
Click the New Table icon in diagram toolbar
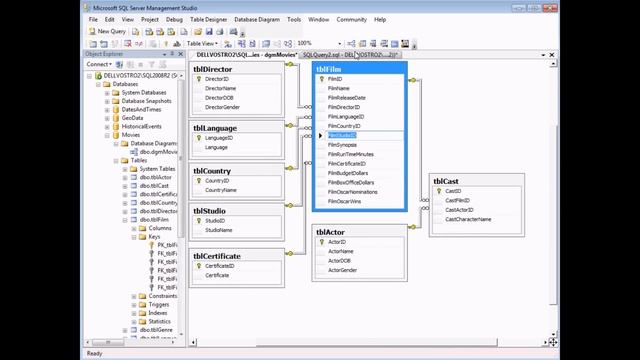(x=93, y=44)
